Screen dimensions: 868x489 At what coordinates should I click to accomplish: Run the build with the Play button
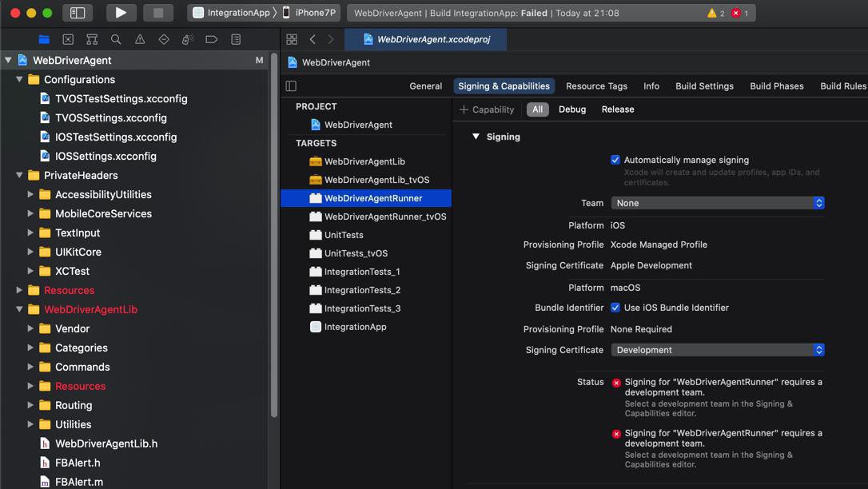click(121, 13)
